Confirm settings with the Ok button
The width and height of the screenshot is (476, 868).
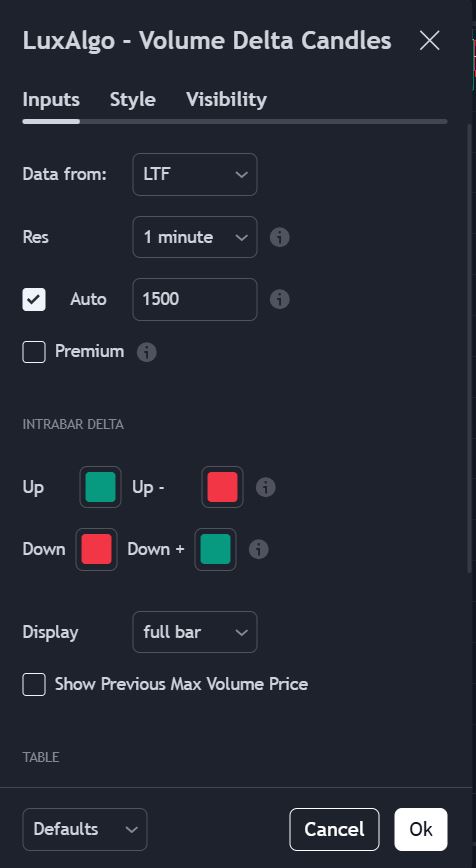pos(421,829)
